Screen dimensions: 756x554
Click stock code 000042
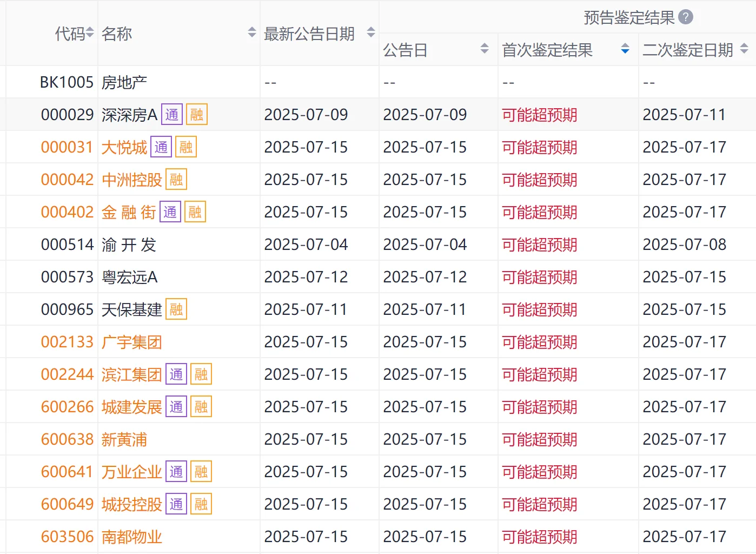click(x=67, y=180)
